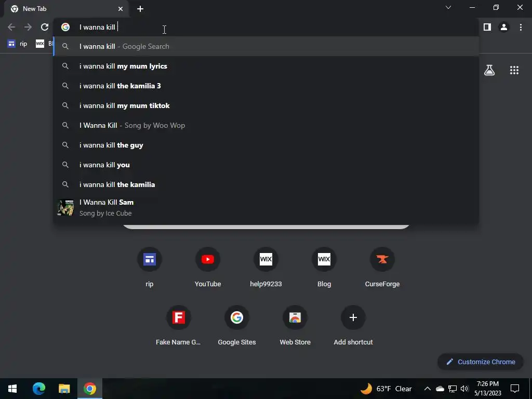
Task: Open File Explorer from taskbar
Action: coord(64,389)
